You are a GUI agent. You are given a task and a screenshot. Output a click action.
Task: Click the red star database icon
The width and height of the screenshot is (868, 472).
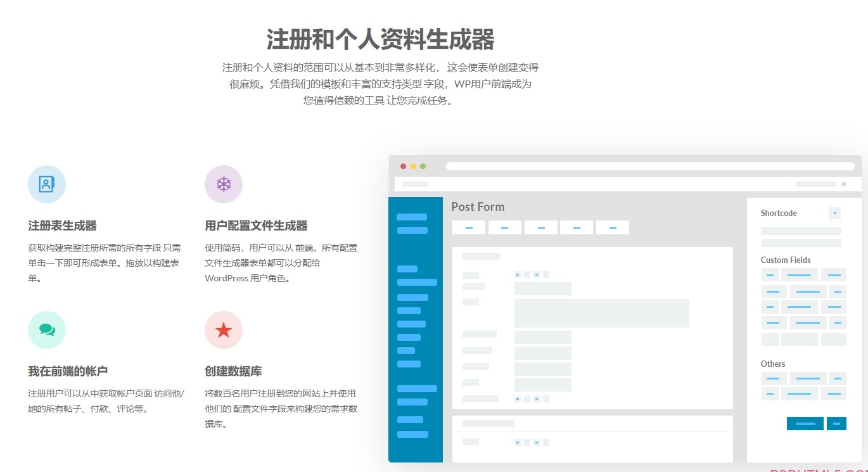(x=224, y=329)
